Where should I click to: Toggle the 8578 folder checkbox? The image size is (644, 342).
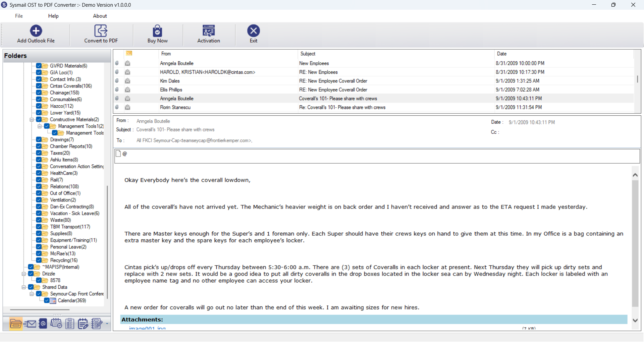[39, 280]
